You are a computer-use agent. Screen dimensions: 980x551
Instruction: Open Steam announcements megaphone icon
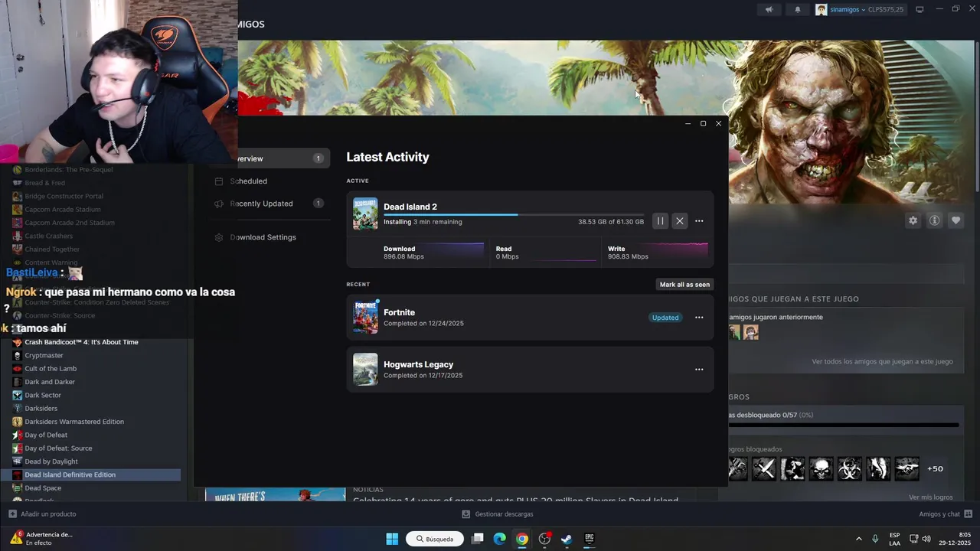[x=769, y=9]
